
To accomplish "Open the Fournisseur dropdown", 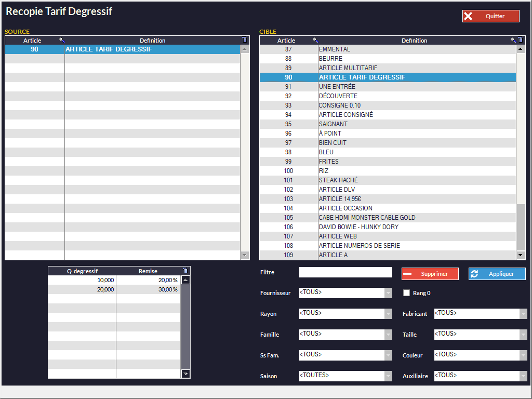I will coord(388,293).
